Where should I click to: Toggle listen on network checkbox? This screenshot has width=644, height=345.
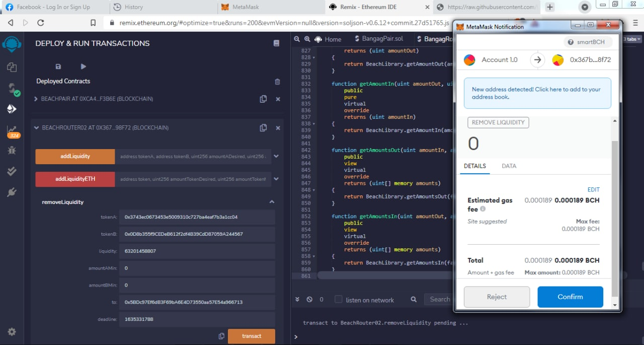tap(339, 299)
